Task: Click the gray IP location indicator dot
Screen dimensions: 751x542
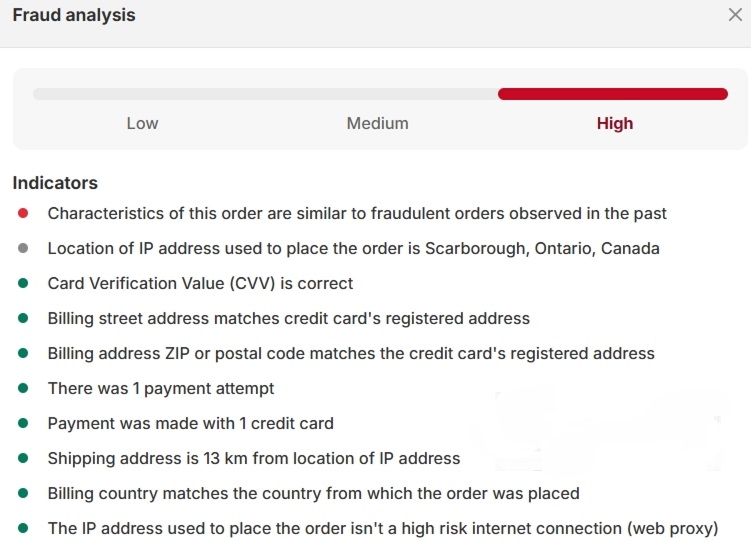Action: pos(23,248)
